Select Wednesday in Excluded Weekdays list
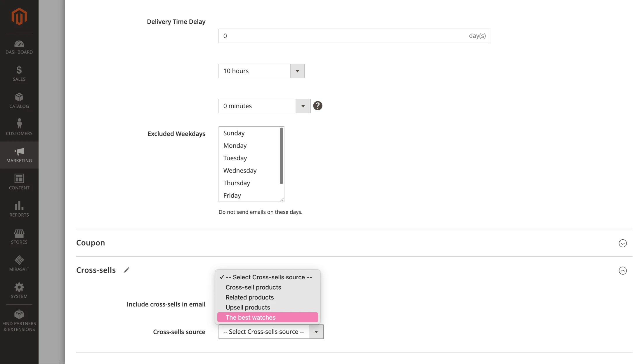This screenshot has width=644, height=364. click(x=240, y=170)
